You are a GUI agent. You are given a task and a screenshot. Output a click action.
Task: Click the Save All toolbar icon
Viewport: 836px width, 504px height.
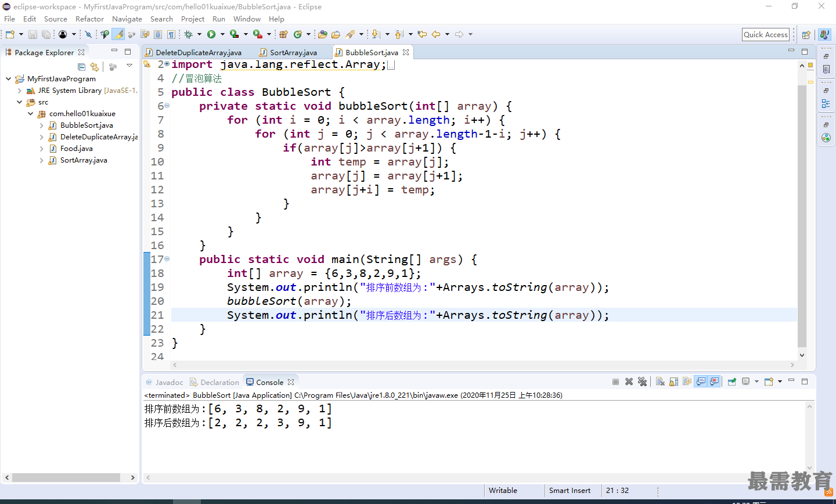(46, 34)
